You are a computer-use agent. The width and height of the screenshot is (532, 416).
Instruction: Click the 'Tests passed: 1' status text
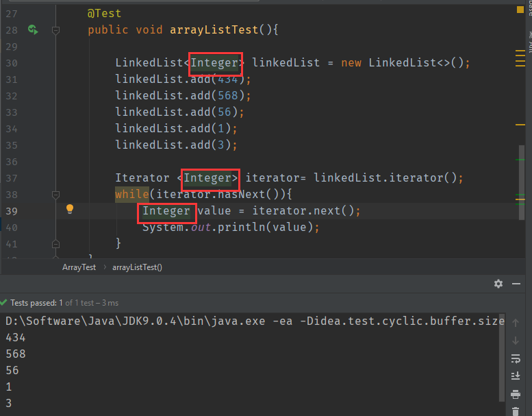click(36, 303)
